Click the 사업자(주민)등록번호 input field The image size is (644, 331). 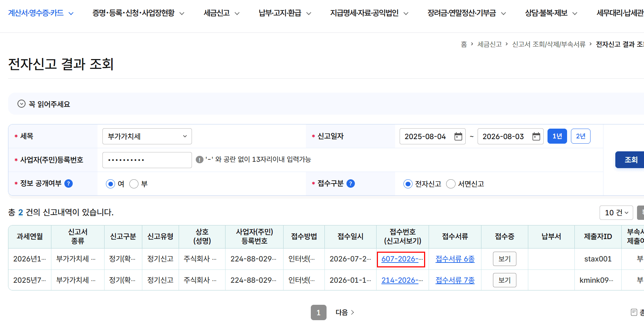click(x=147, y=160)
